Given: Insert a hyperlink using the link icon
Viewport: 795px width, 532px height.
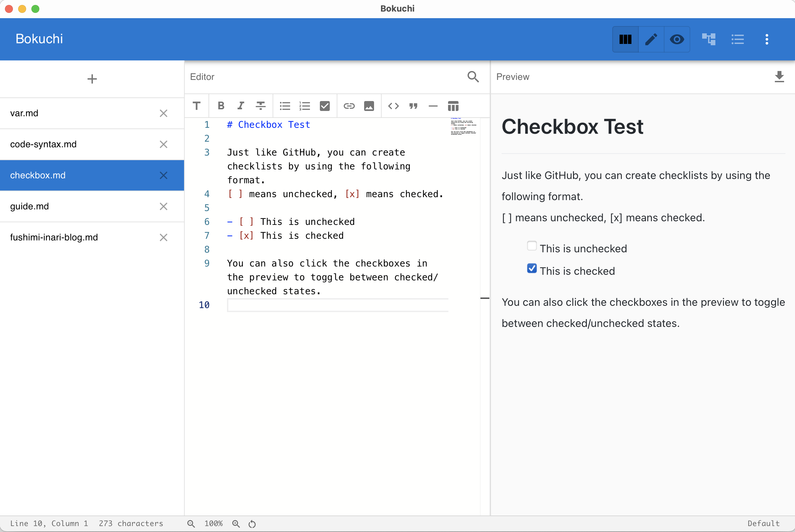Looking at the screenshot, I should 349,106.
